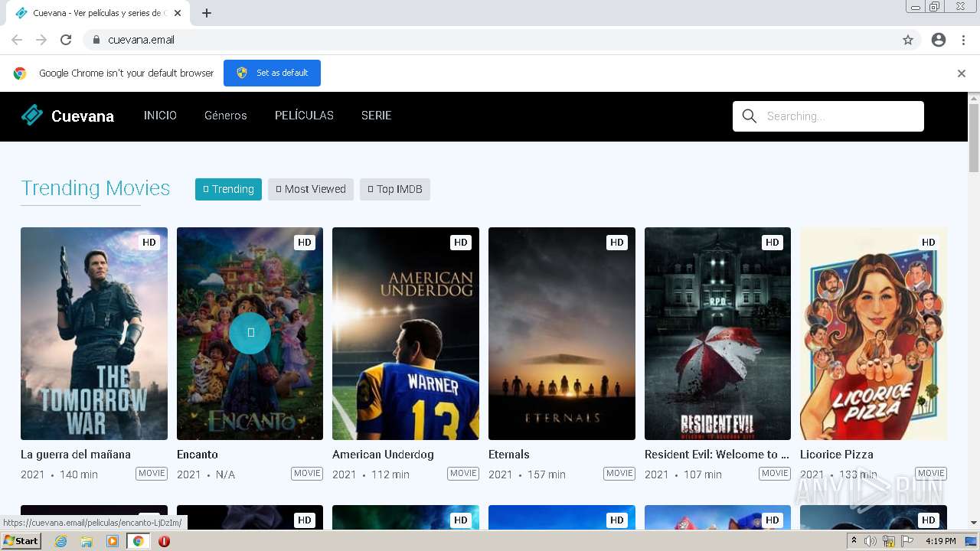Click the Chrome taskbar icon
980x551 pixels.
[139, 541]
